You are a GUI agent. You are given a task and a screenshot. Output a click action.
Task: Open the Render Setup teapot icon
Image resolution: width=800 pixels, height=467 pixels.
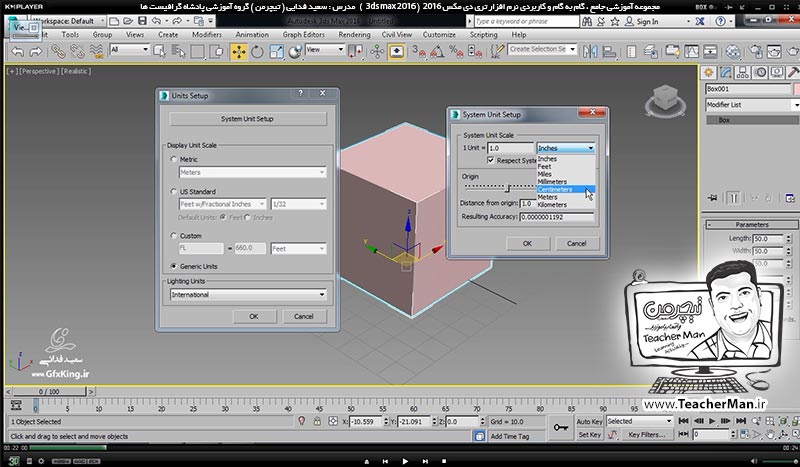click(x=756, y=52)
